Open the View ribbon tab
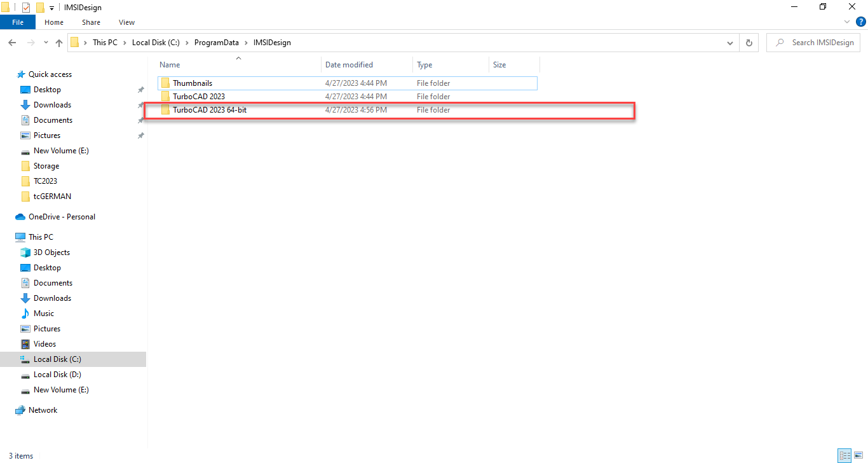 126,22
